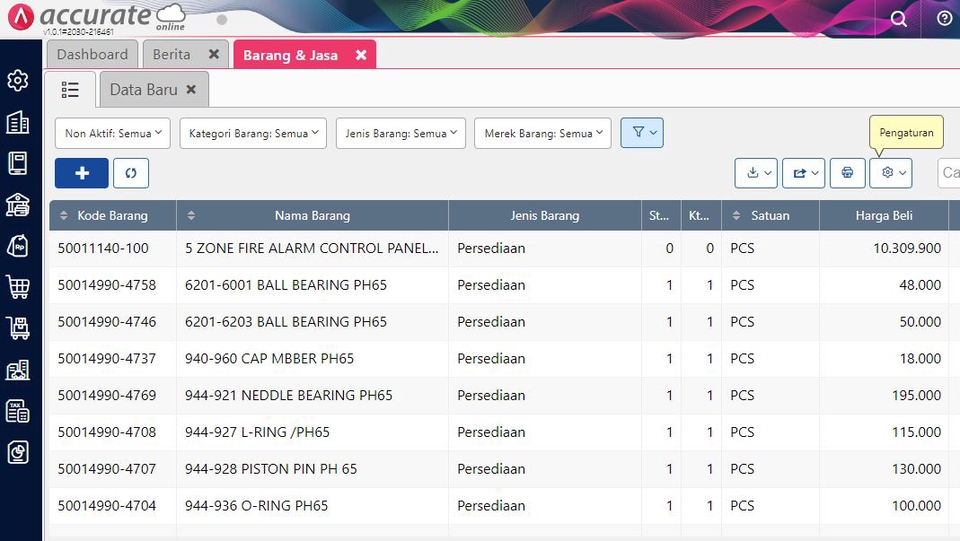Expand the Merek Barang: Semua filter

(x=542, y=133)
